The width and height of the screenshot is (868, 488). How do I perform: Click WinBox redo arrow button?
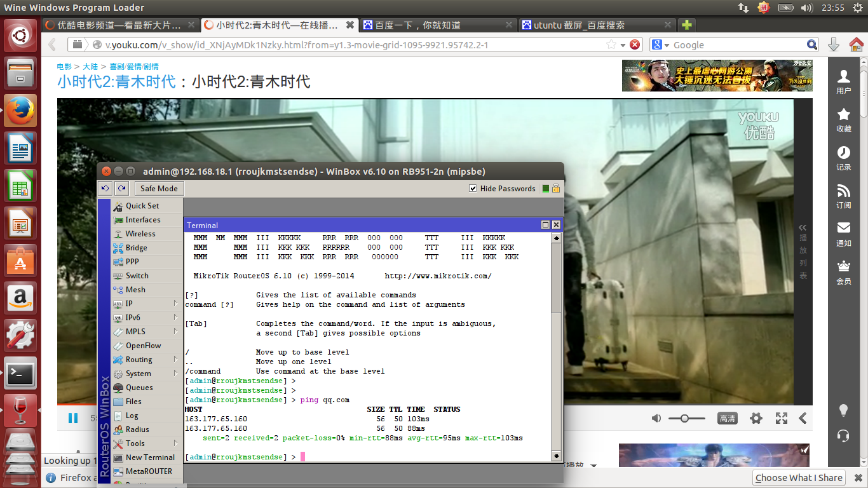coord(121,188)
